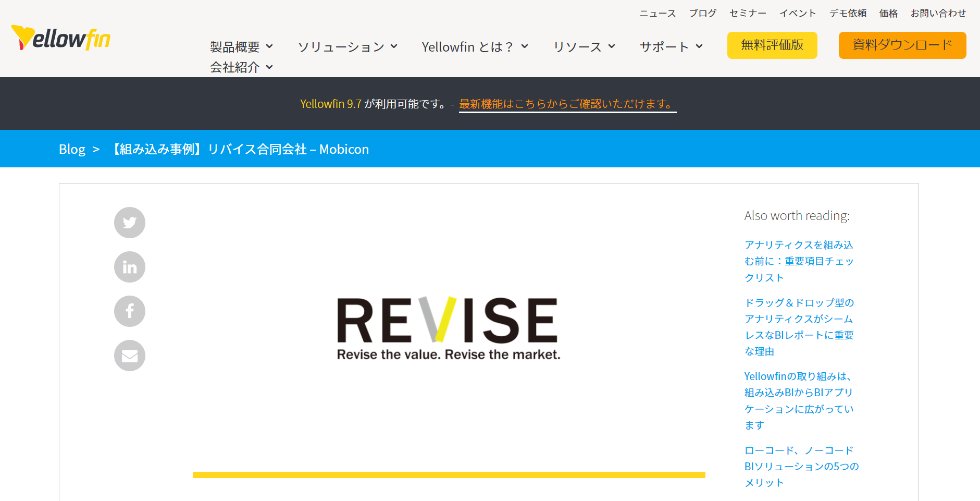Image resolution: width=980 pixels, height=501 pixels.
Task: Expand the 会社紹介 menu
Action: point(241,67)
